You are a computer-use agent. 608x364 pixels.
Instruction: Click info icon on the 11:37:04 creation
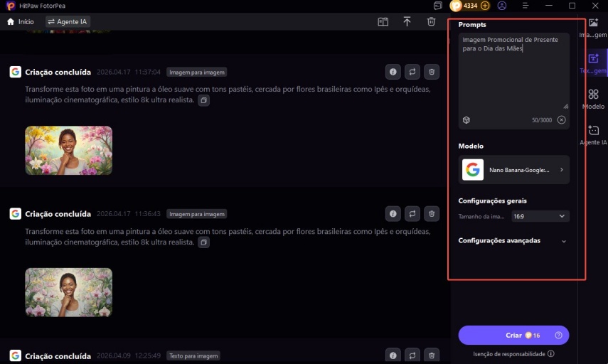(x=392, y=72)
